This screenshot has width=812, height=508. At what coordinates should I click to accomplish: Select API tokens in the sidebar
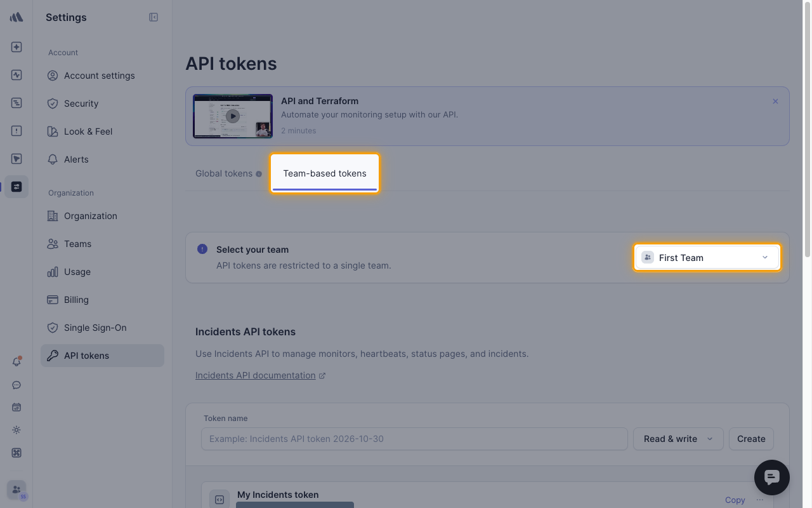102,356
